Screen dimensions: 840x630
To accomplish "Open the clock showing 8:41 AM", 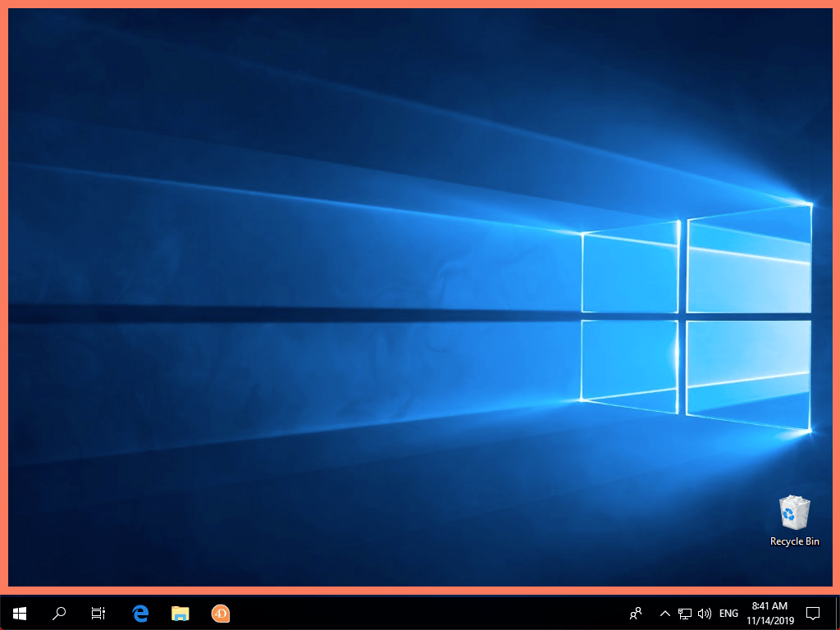I will [769, 614].
